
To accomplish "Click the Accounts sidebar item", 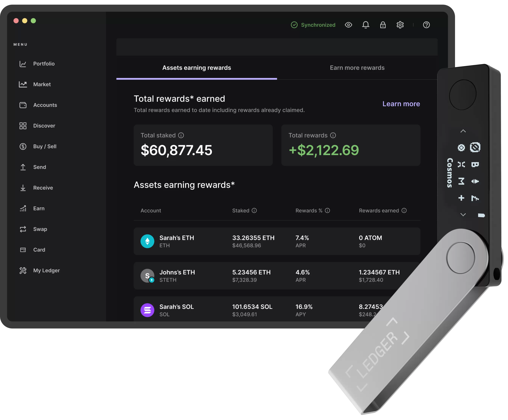I will 45,105.
